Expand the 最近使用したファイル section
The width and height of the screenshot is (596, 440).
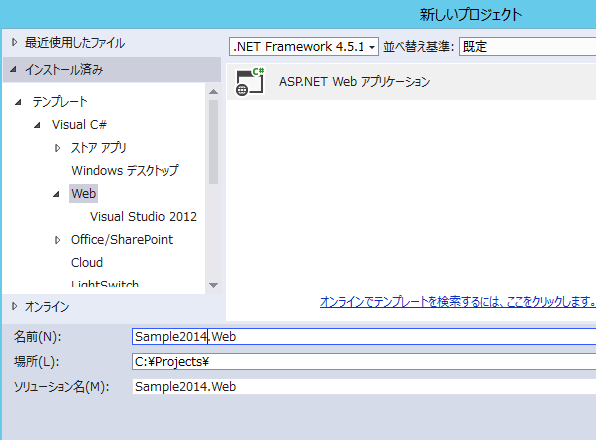point(14,43)
